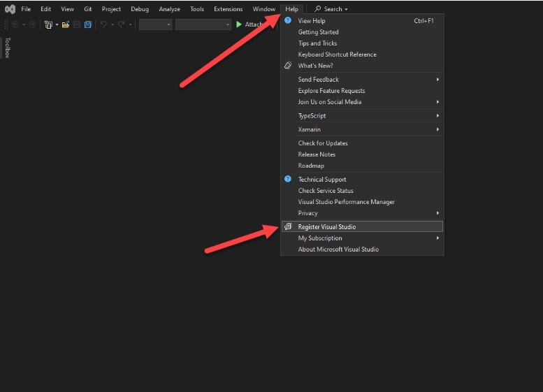Click the Visual Studio logo icon
Screen dimensions: 543x392
pos(10,9)
